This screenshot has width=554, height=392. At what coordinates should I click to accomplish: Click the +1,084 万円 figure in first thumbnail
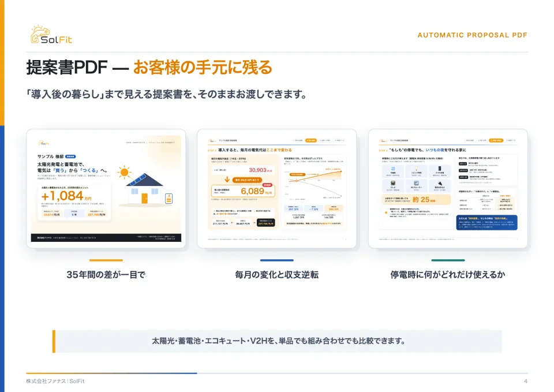click(66, 196)
